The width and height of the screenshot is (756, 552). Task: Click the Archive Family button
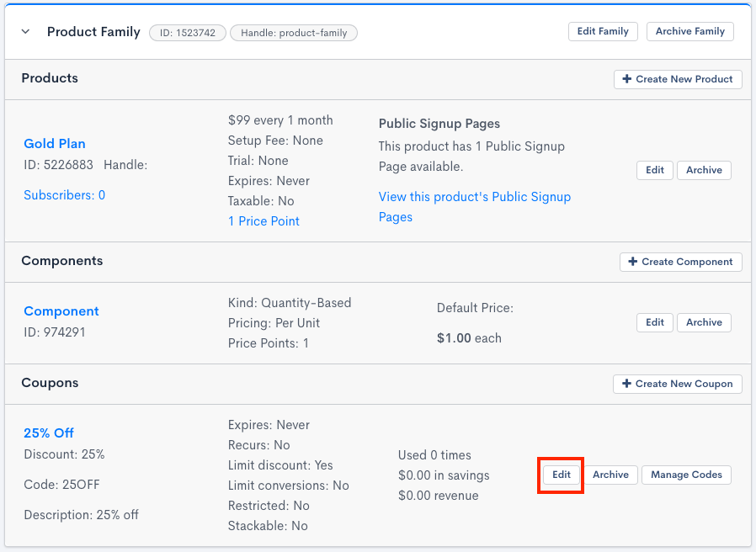coord(689,31)
